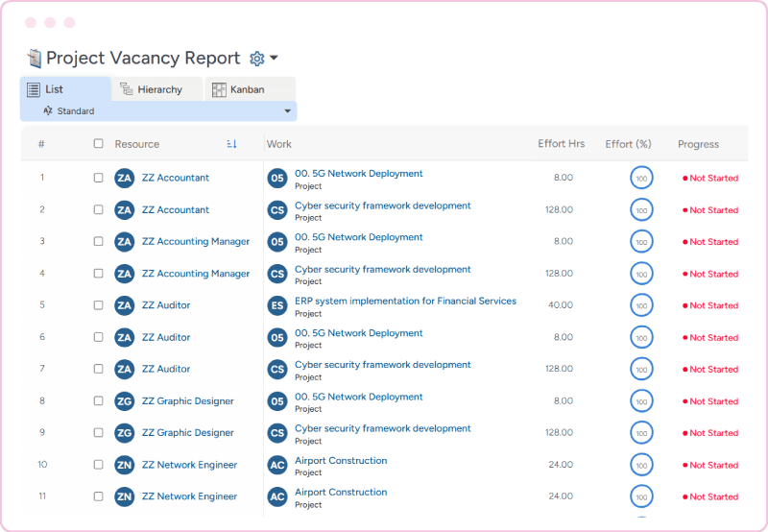Click the Effort Hrs column header
Screen dimensions: 768x532
(x=561, y=144)
